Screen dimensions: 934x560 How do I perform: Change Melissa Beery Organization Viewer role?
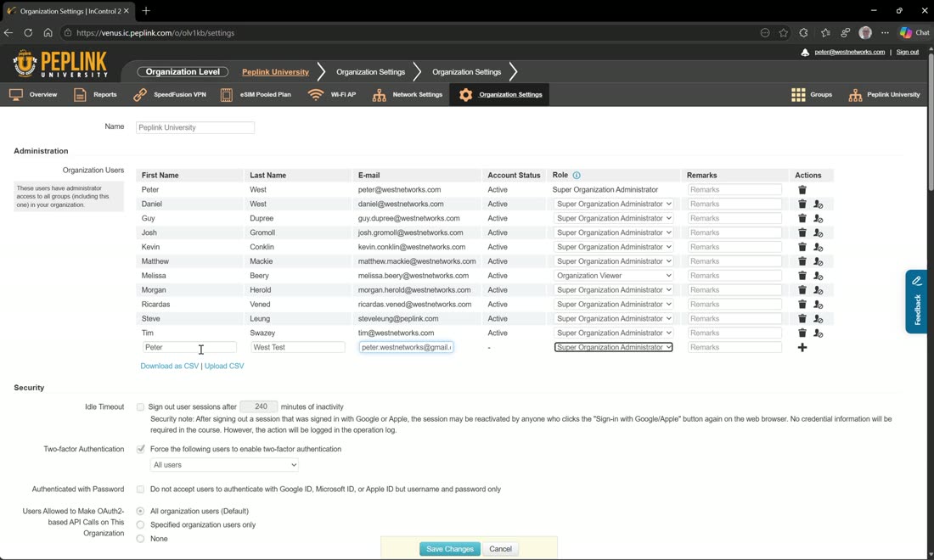(x=614, y=276)
